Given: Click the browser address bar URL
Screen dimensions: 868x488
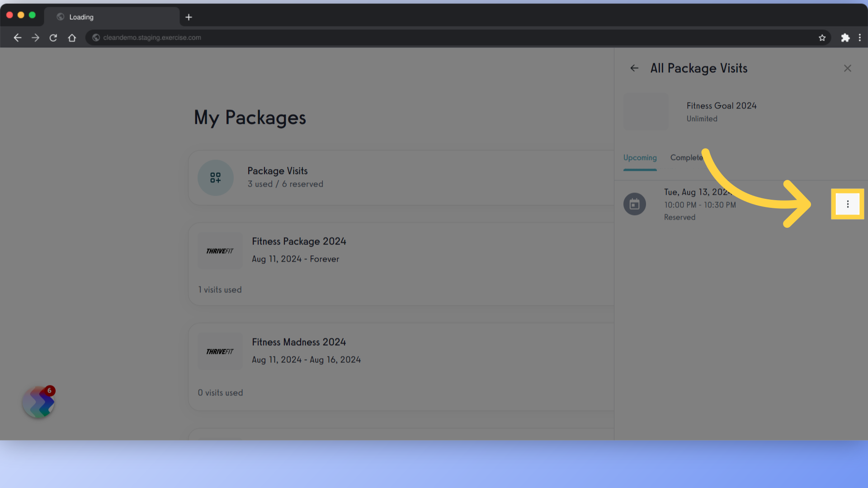Looking at the screenshot, I should pyautogui.click(x=151, y=38).
